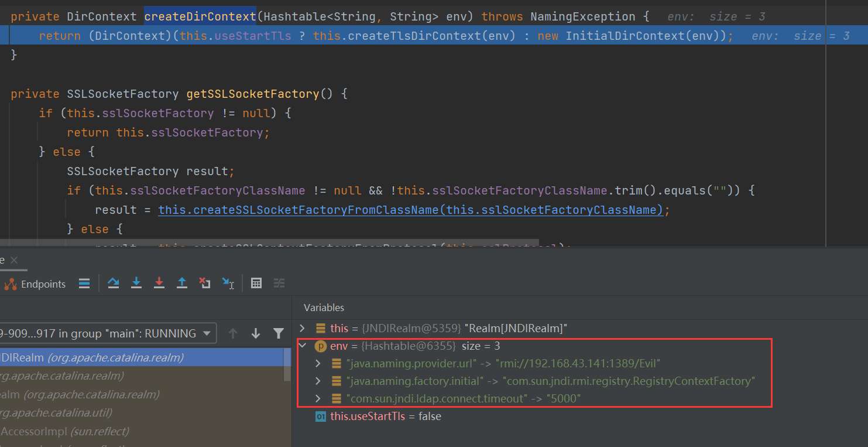Click the field icon beside 'this' variable
Viewport: 868px width, 447px height.
321,328
